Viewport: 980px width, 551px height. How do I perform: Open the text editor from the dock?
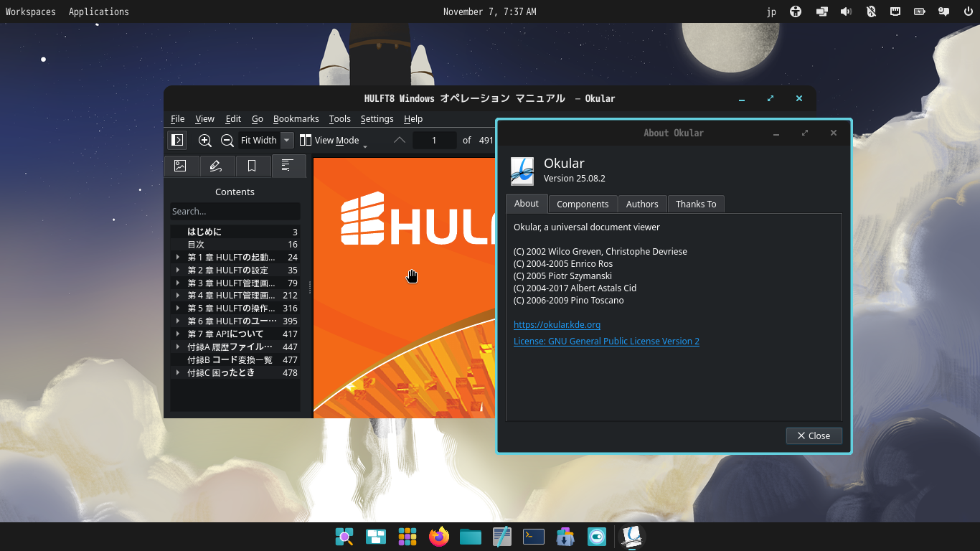pyautogui.click(x=502, y=537)
